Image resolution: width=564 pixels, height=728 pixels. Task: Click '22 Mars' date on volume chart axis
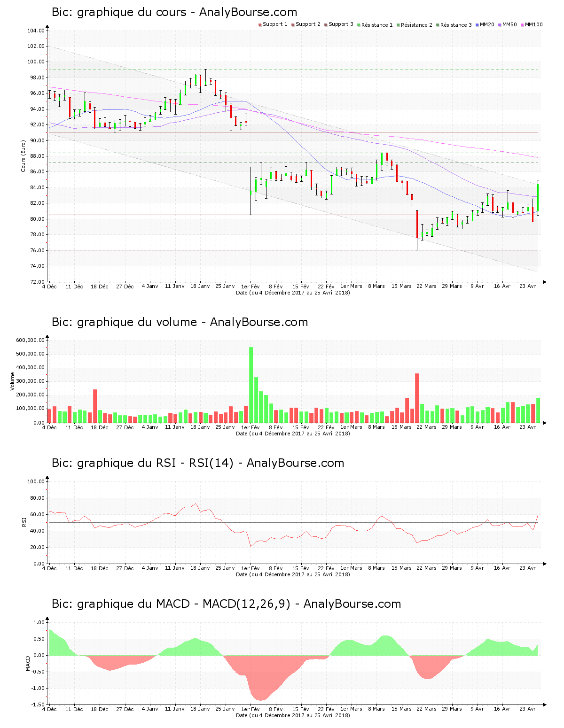click(426, 427)
